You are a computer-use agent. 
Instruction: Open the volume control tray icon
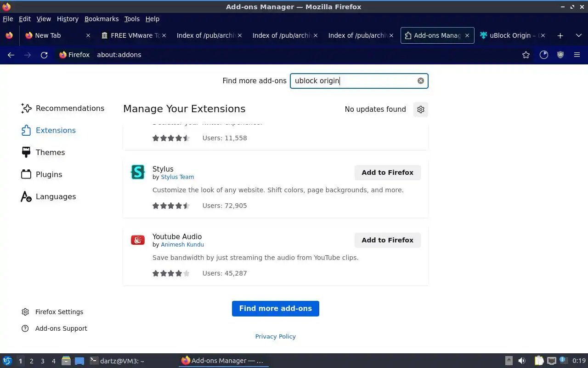522,361
